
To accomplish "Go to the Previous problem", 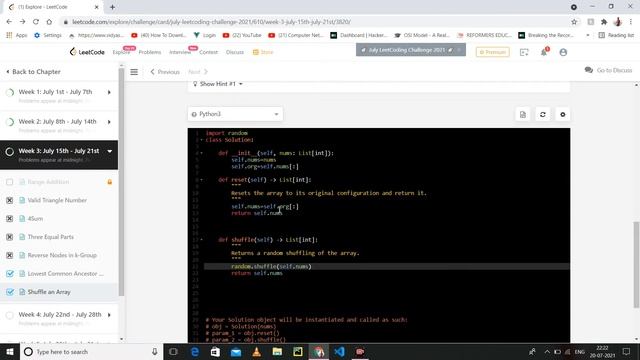I will click(165, 72).
